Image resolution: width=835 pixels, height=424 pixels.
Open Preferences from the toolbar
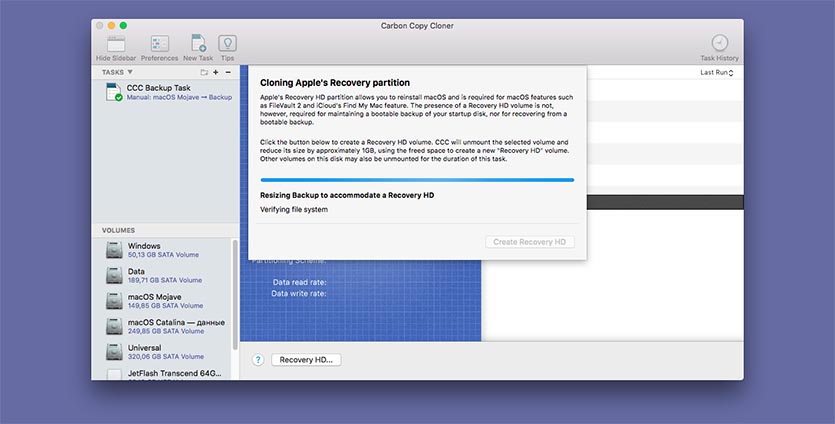[159, 44]
